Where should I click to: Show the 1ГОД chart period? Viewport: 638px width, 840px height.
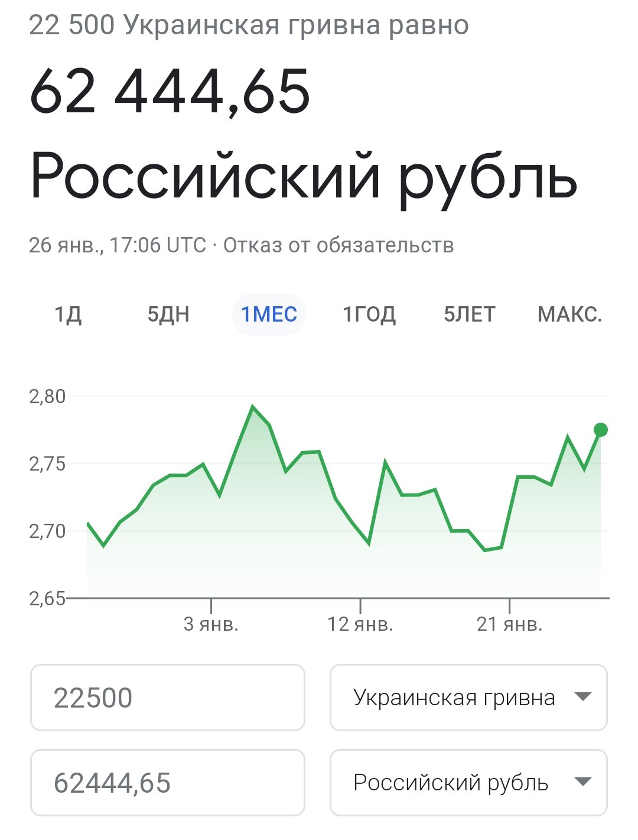(369, 314)
